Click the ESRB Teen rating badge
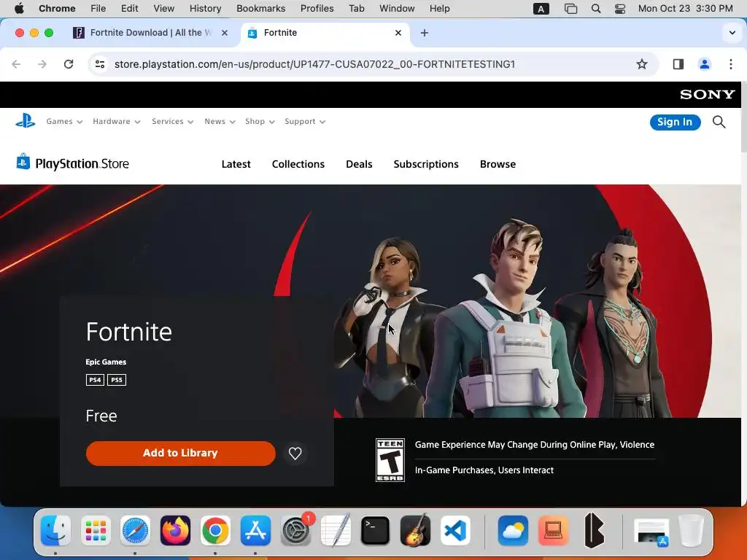The image size is (747, 560). tap(390, 460)
